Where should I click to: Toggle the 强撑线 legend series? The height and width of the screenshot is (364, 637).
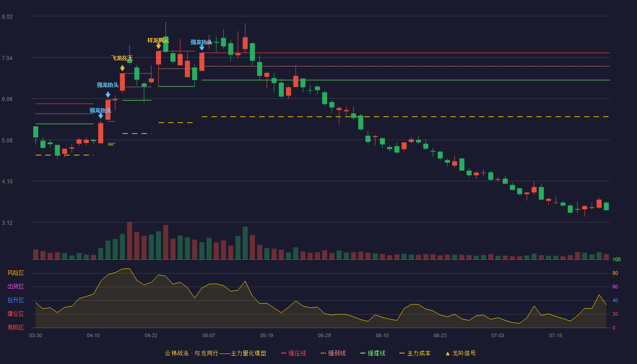(373, 353)
